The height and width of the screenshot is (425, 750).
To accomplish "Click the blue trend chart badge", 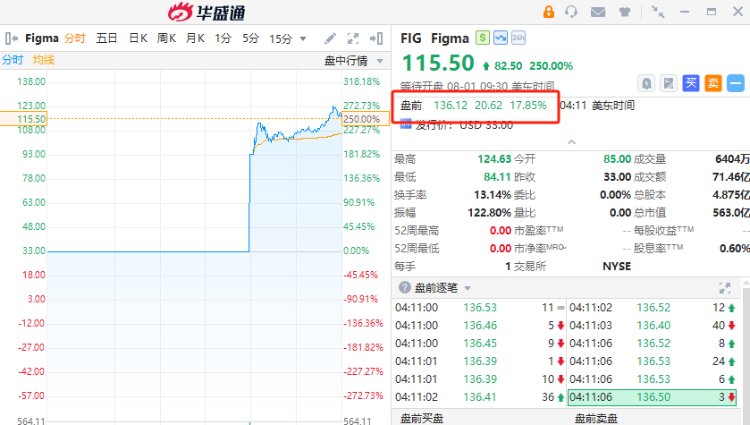I will (x=501, y=38).
